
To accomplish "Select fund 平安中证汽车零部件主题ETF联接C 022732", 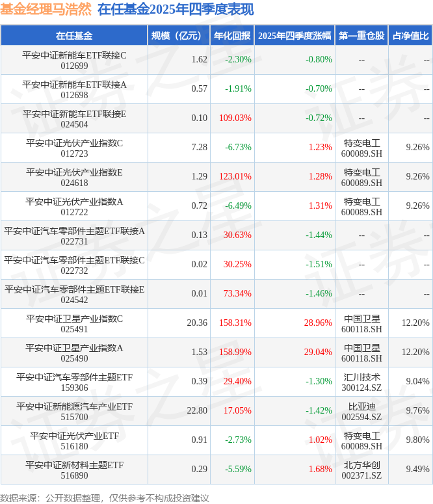I will (x=74, y=265).
